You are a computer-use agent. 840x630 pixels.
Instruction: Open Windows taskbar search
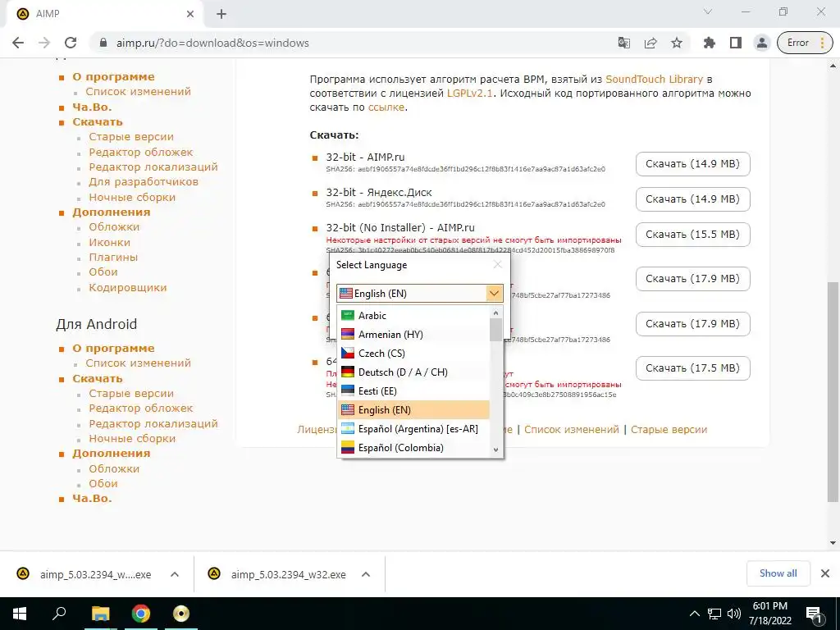[x=59, y=614]
